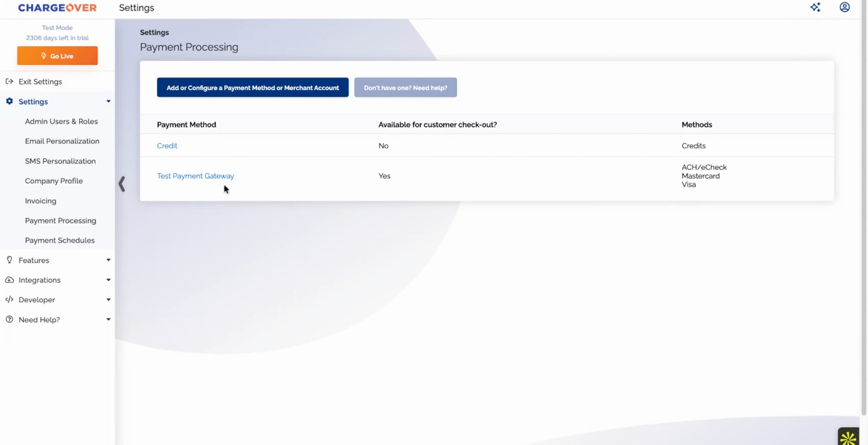
Task: Click the 'Mastercard' method text
Action: pyautogui.click(x=701, y=176)
